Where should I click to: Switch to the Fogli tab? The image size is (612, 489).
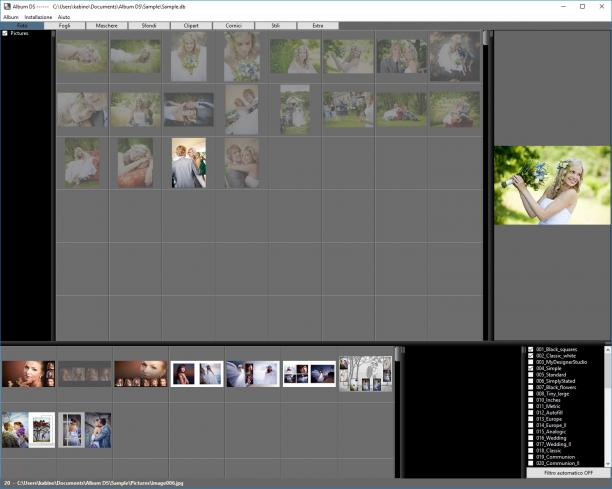point(64,26)
